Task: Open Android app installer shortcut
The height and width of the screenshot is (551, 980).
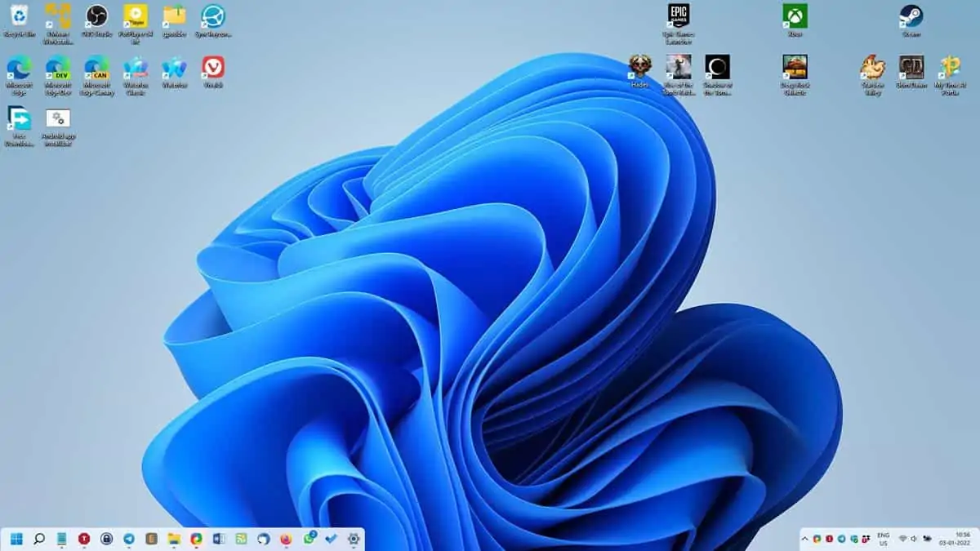Action: pyautogui.click(x=57, y=119)
